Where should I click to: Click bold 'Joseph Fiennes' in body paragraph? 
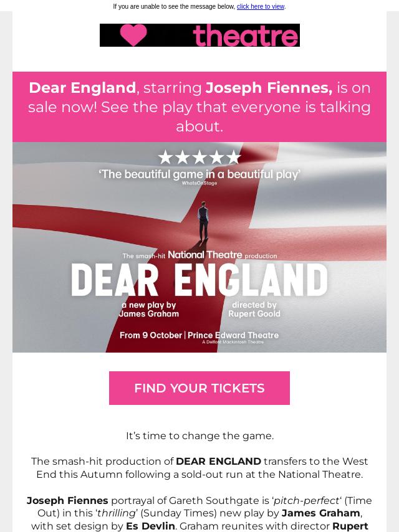[67, 500]
